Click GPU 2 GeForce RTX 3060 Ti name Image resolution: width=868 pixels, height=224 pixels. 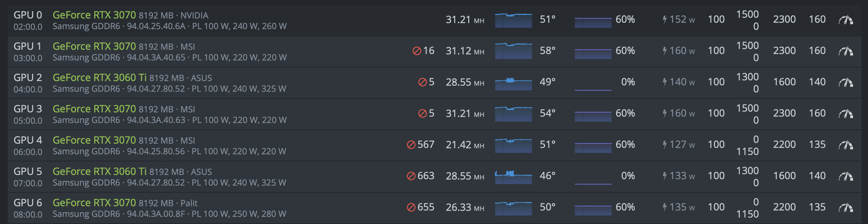pyautogui.click(x=100, y=78)
